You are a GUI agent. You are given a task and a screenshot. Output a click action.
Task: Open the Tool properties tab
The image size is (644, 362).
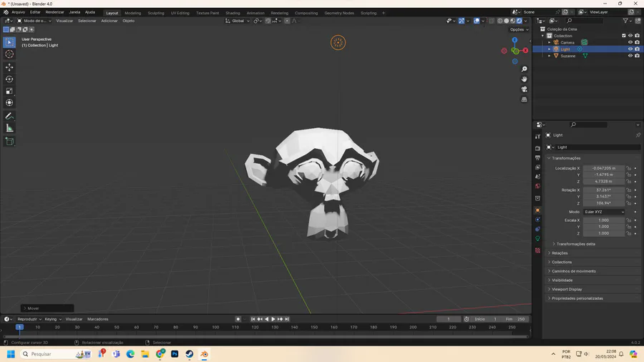[537, 136]
